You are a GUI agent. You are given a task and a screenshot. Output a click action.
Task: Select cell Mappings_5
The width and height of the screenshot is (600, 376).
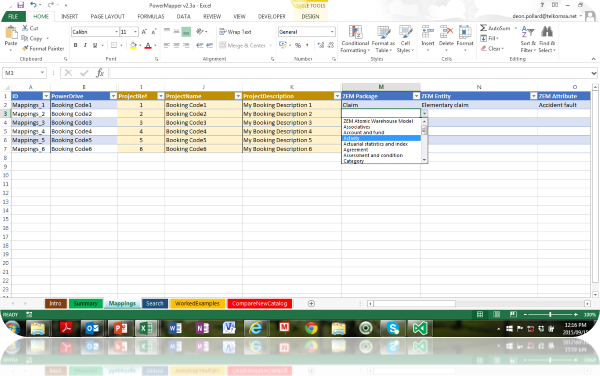point(31,140)
